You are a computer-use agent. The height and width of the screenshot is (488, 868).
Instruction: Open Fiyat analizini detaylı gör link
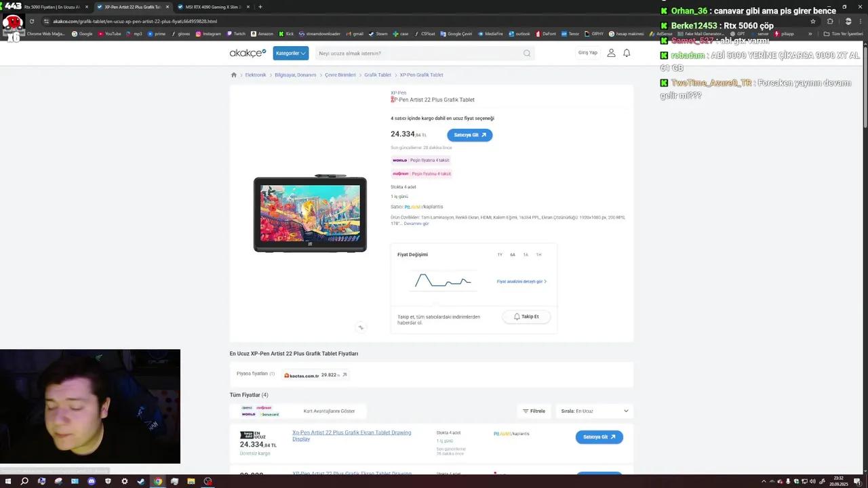pyautogui.click(x=521, y=281)
